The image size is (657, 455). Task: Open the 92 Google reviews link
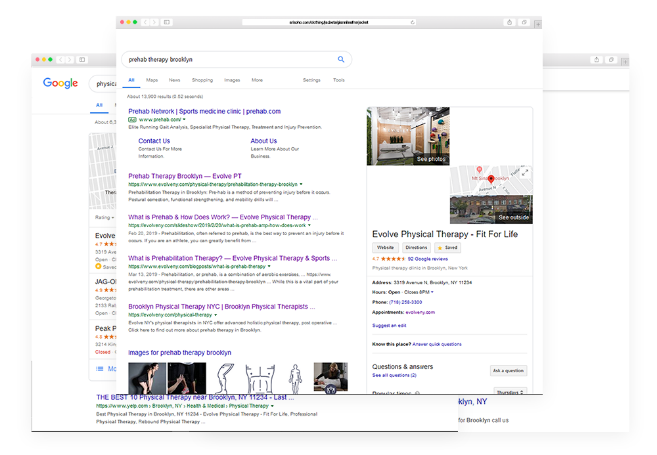pyautogui.click(x=428, y=259)
